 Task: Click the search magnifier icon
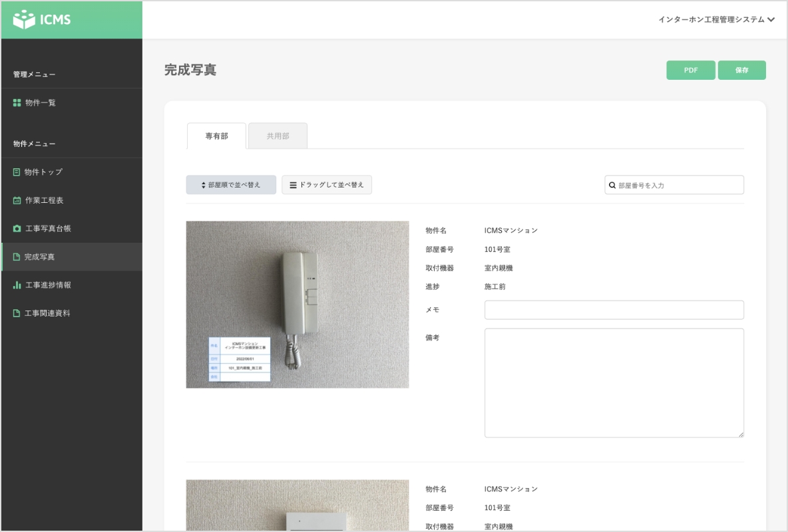point(612,186)
